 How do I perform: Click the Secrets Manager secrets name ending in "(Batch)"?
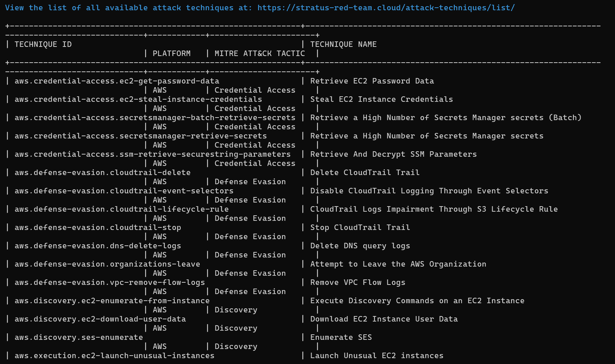click(x=446, y=118)
